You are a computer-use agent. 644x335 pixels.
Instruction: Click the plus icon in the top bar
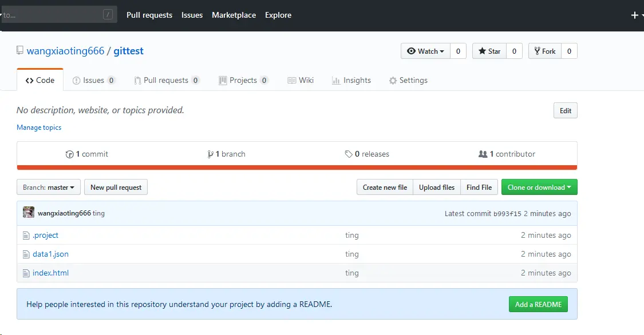(634, 15)
